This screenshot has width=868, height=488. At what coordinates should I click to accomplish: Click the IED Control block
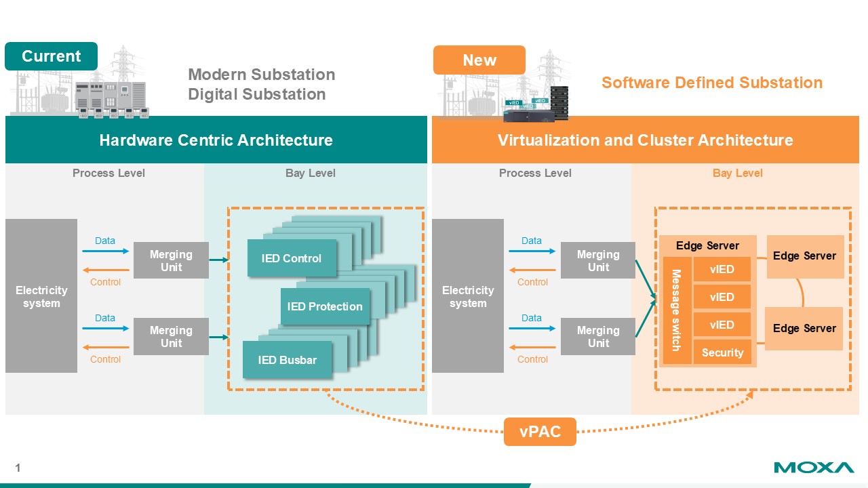point(292,258)
